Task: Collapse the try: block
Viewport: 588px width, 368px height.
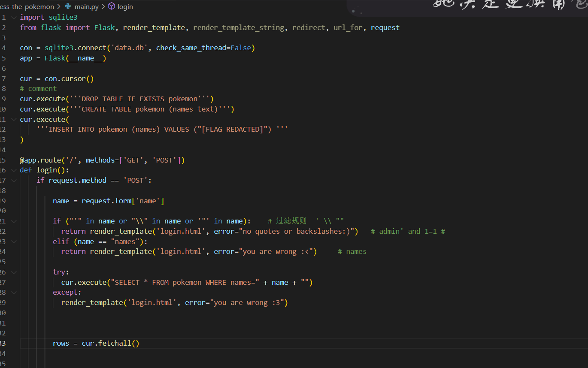Action: point(14,272)
